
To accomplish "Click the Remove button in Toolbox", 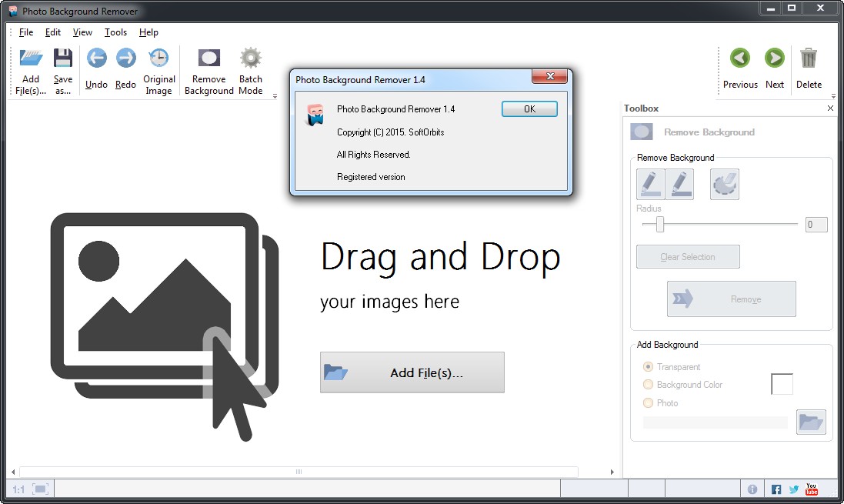I will tap(732, 299).
